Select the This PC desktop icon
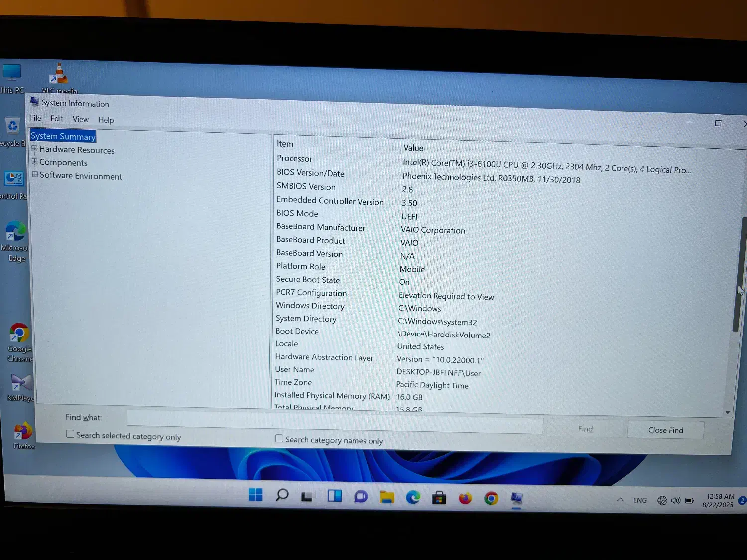Image resolution: width=747 pixels, height=560 pixels. coord(11,78)
